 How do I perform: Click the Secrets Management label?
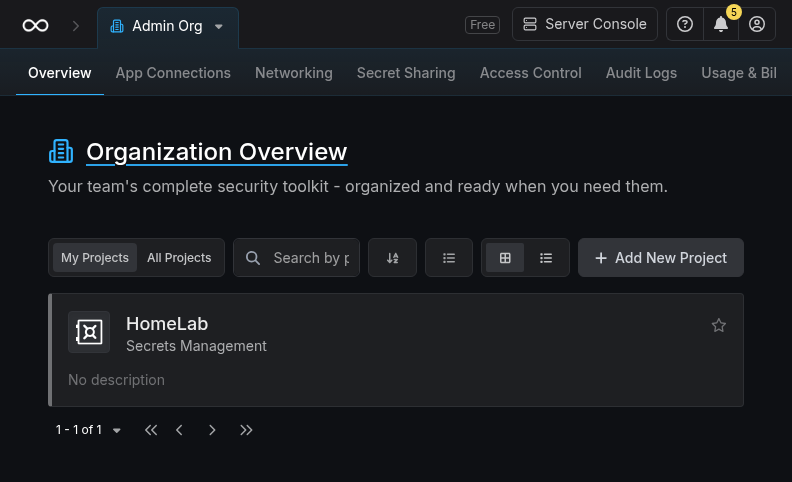196,346
